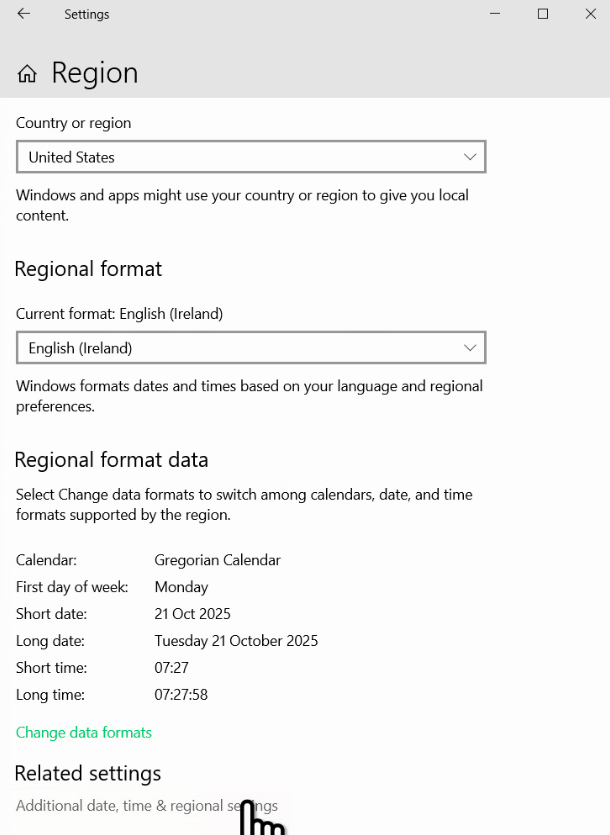The height and width of the screenshot is (835, 610).
Task: Go back with the arrow icon
Action: click(x=24, y=14)
